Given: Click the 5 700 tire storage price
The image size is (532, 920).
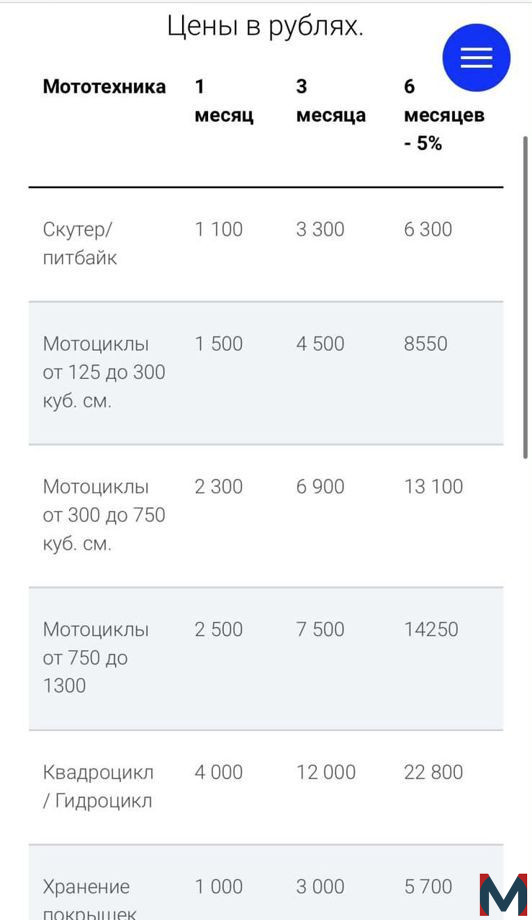Looking at the screenshot, I should coord(428,887).
